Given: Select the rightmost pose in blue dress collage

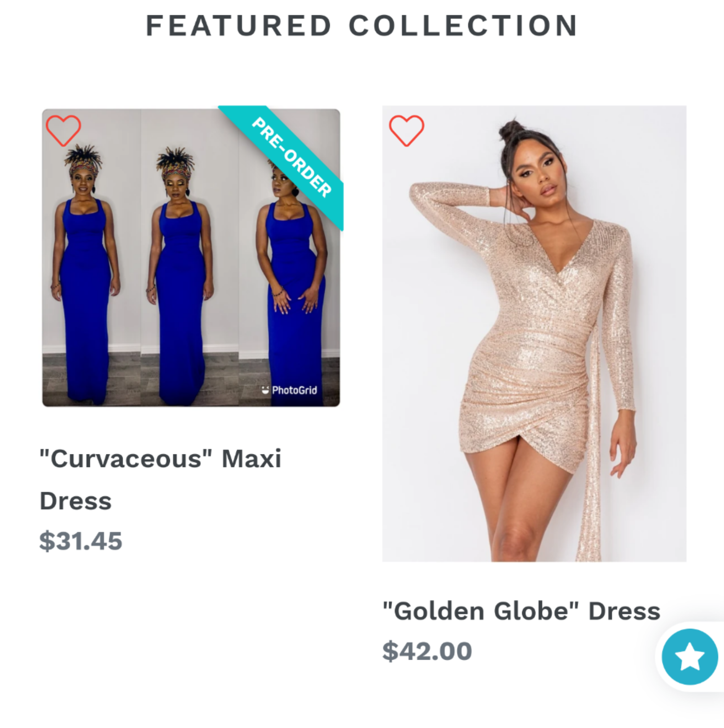Looking at the screenshot, I should pos(289,258).
